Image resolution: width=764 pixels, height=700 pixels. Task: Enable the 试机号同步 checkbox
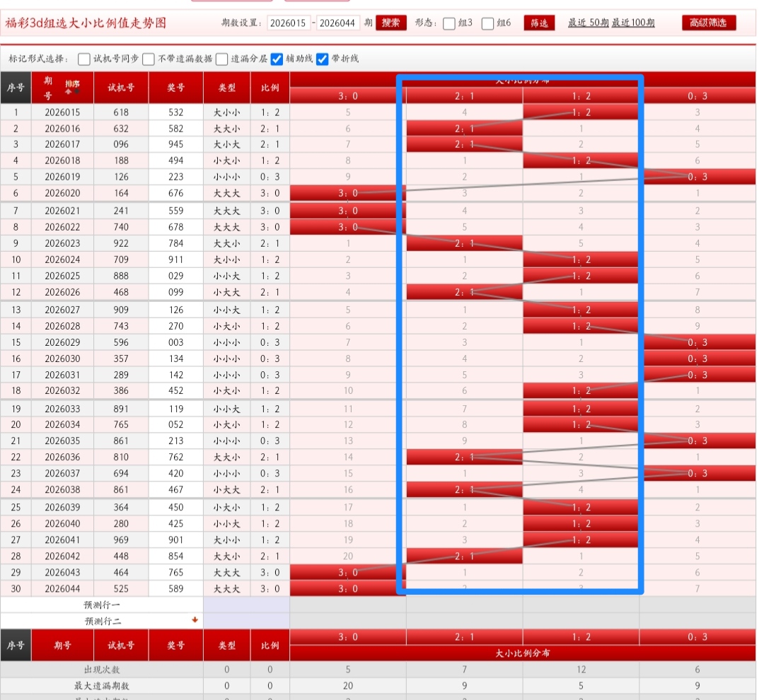(x=84, y=59)
